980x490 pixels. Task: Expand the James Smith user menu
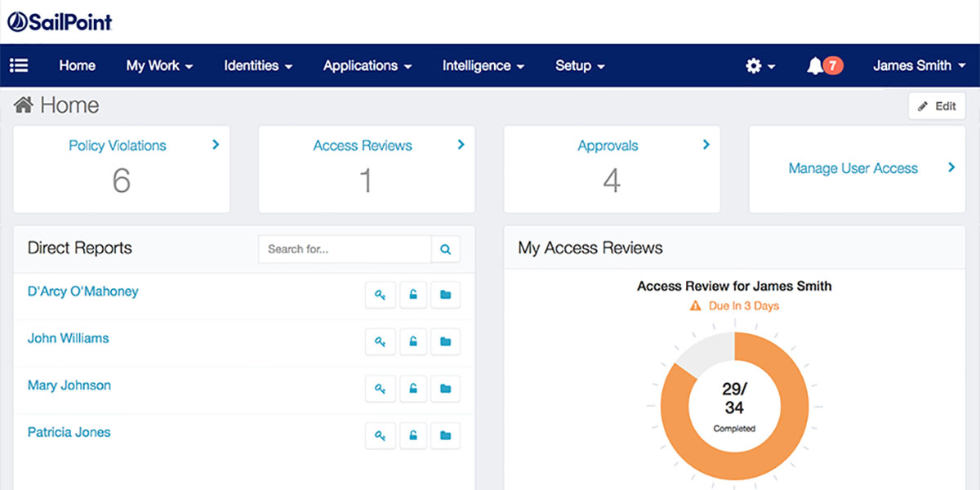tap(918, 65)
